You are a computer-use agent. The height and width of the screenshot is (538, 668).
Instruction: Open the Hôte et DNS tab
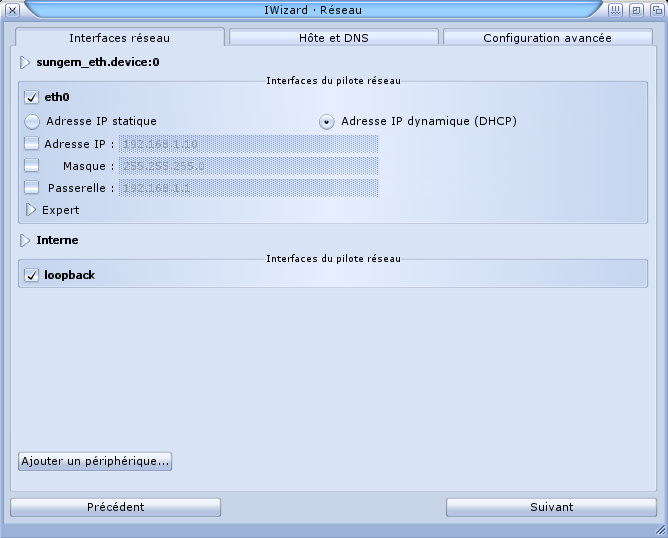click(x=334, y=37)
